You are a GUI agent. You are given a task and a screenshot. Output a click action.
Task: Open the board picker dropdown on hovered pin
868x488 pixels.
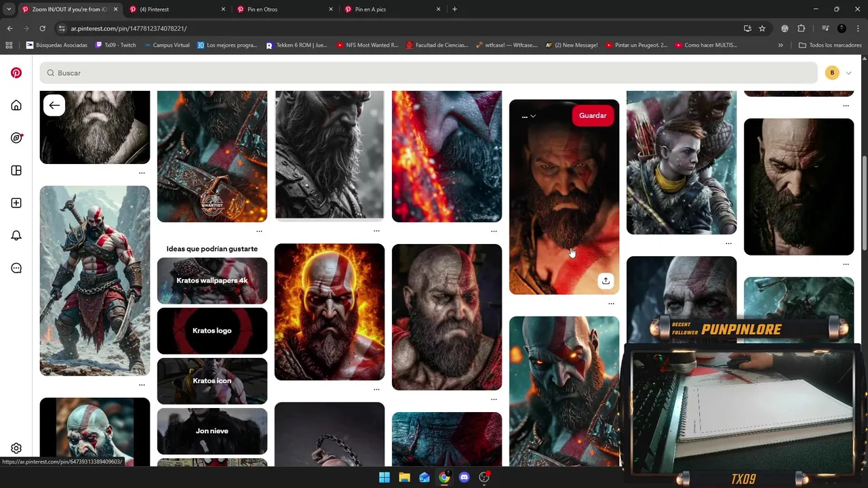tap(528, 116)
